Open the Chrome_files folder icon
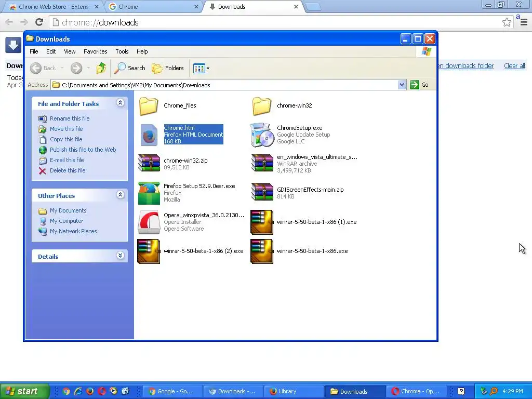Screen dimensions: 532x399 [149, 106]
